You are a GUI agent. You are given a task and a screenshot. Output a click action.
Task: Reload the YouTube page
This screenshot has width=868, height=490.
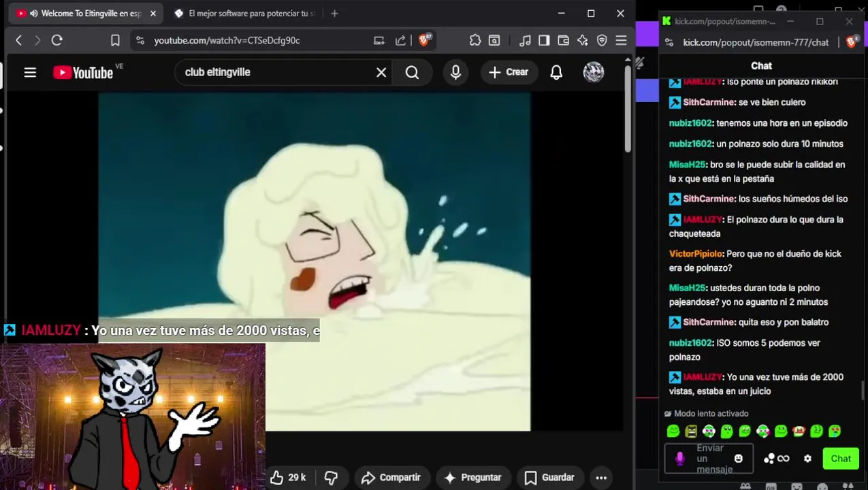(57, 41)
